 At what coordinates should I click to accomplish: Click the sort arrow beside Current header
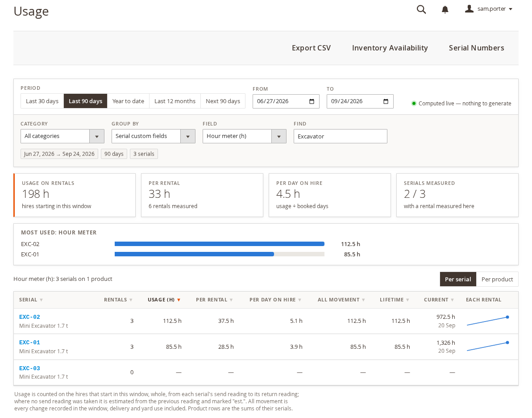(452, 300)
